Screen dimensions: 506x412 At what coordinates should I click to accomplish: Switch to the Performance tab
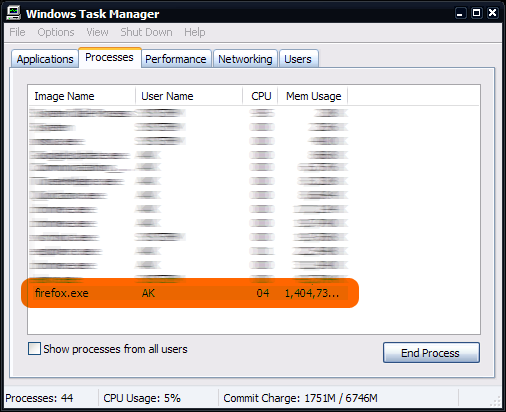tap(176, 59)
